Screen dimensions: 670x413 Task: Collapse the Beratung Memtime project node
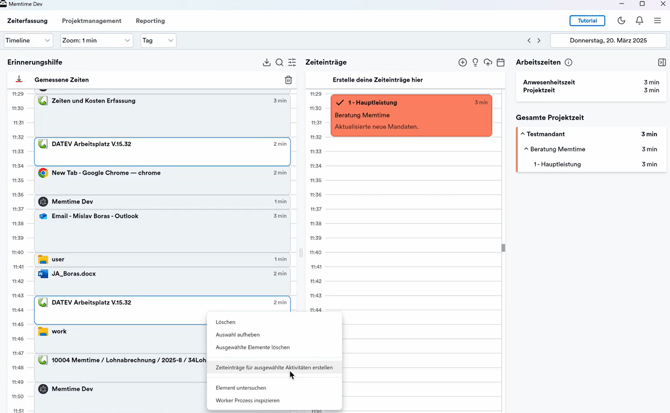pyautogui.click(x=526, y=149)
